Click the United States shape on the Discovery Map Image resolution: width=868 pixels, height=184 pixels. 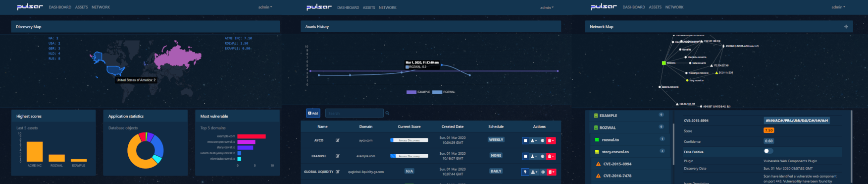(116, 70)
